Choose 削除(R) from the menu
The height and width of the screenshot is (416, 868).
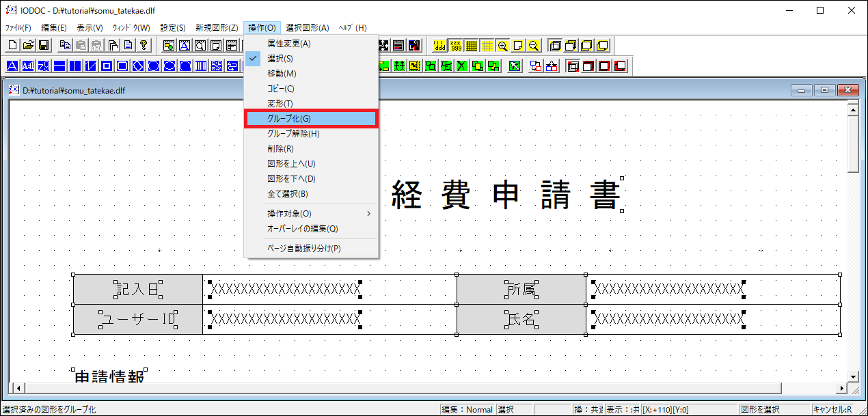311,149
